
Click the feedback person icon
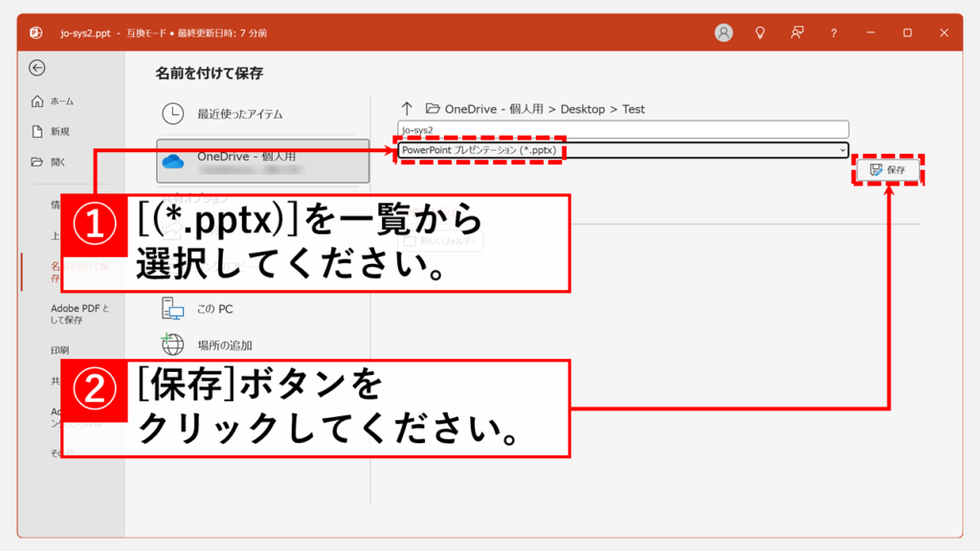pyautogui.click(x=797, y=33)
